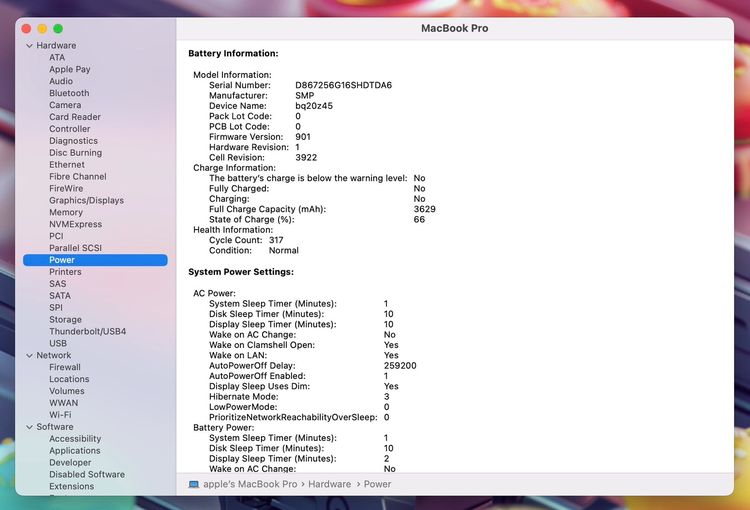The image size is (750, 510).
Task: Select Audio in the sidebar
Action: coord(61,81)
